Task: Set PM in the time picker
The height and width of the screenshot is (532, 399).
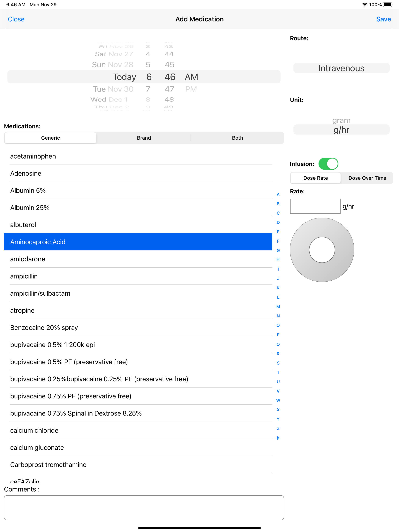Action: pyautogui.click(x=191, y=89)
